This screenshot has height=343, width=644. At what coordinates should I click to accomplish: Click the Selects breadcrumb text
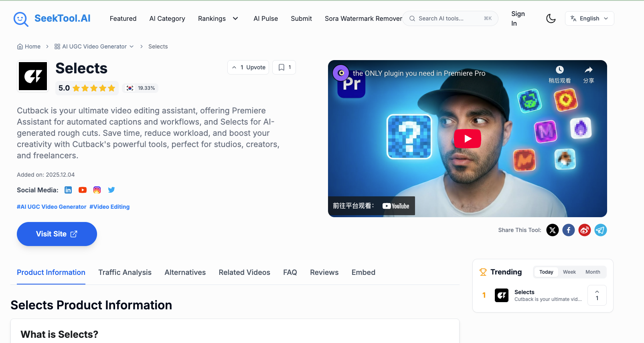pyautogui.click(x=158, y=46)
